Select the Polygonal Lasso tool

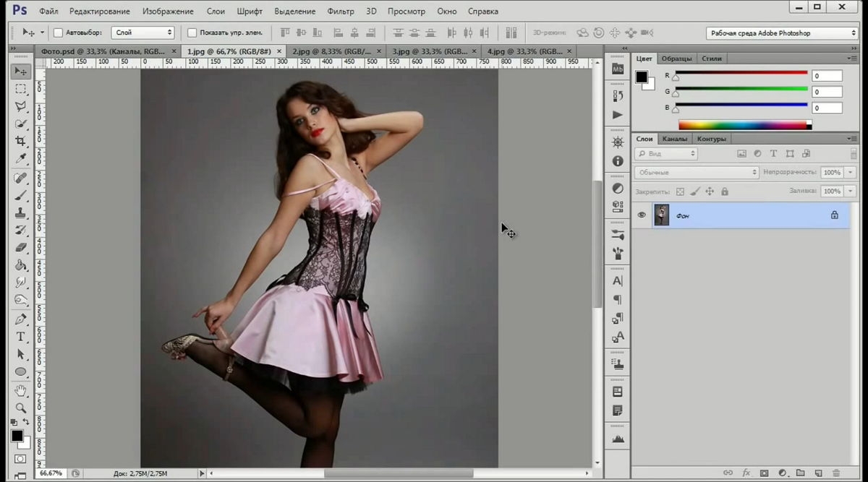pos(20,106)
